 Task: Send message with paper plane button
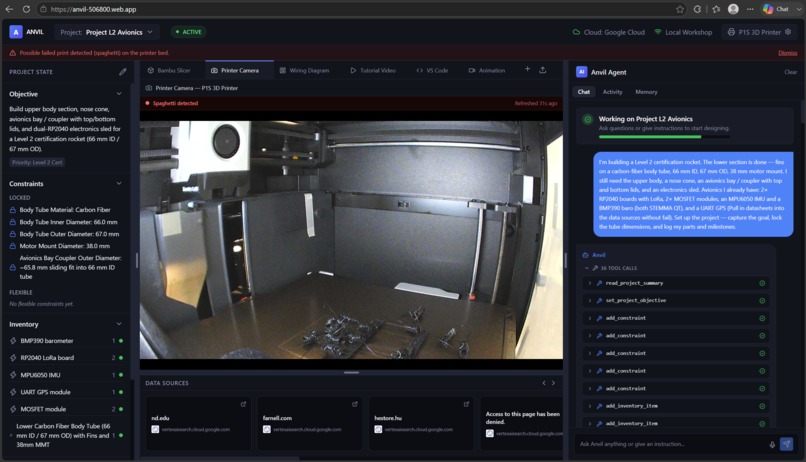[x=786, y=444]
